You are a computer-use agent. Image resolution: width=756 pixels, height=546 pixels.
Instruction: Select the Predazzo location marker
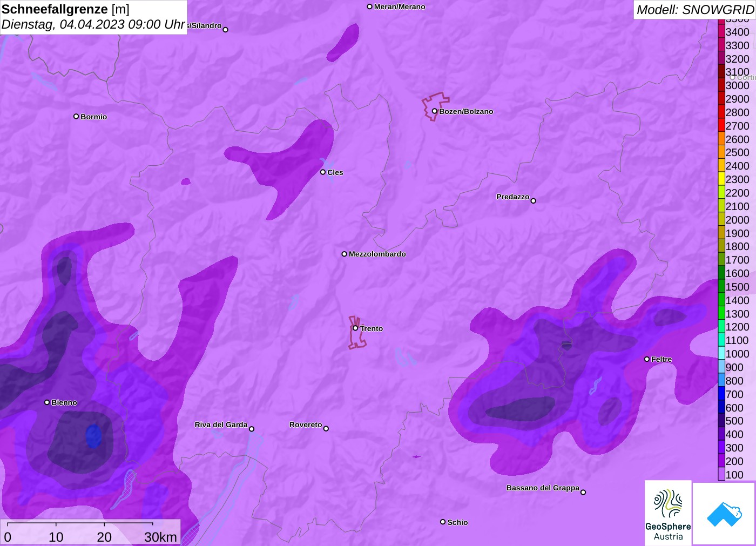click(x=534, y=201)
